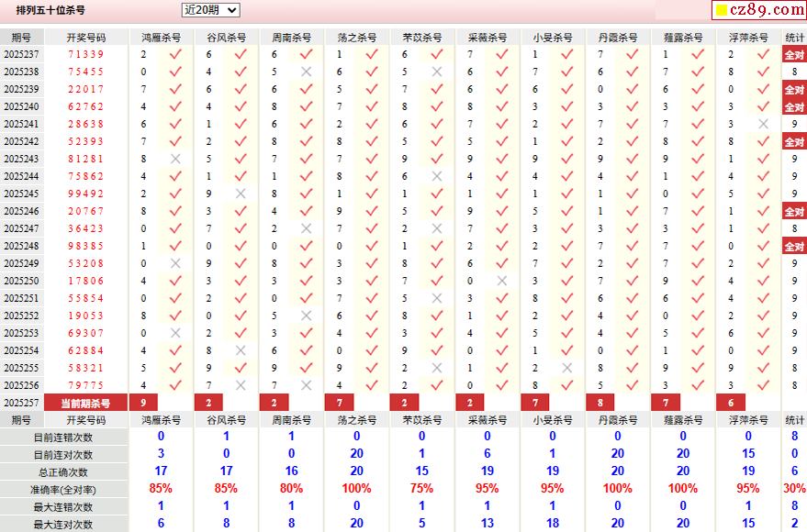Image resolution: width=807 pixels, height=532 pixels.
Task: Click the X mark for 谷风杀号 in row 2025245
Action: pyautogui.click(x=241, y=194)
